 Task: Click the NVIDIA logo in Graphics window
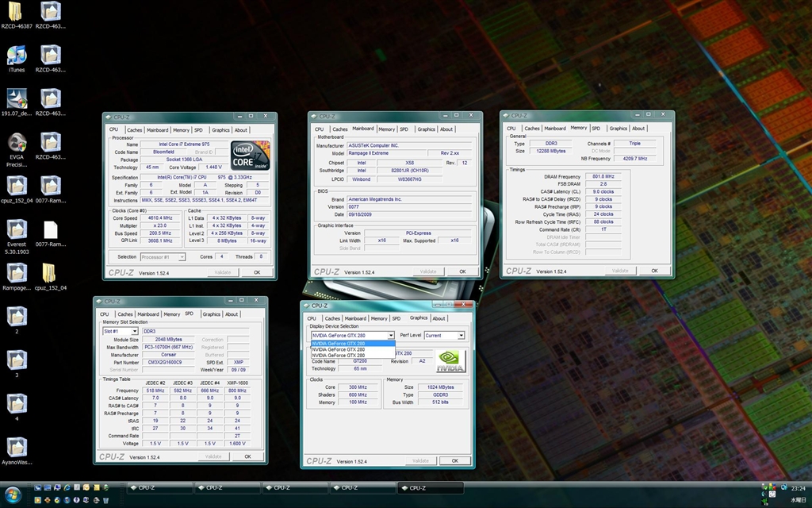(450, 361)
